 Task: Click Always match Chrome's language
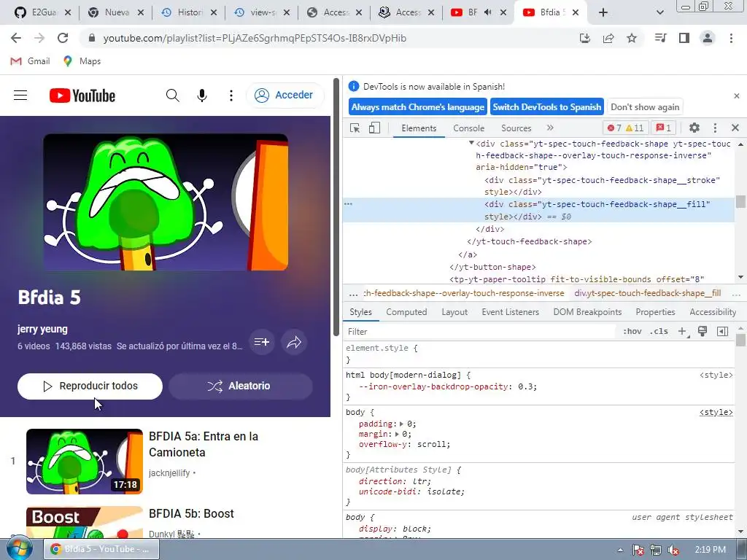[418, 107]
